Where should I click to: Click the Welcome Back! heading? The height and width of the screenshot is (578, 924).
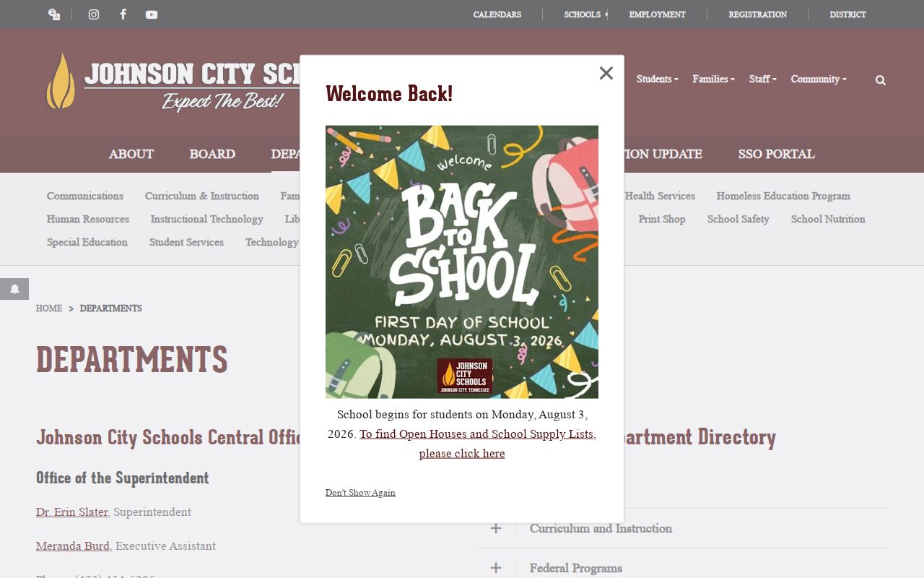click(x=389, y=94)
